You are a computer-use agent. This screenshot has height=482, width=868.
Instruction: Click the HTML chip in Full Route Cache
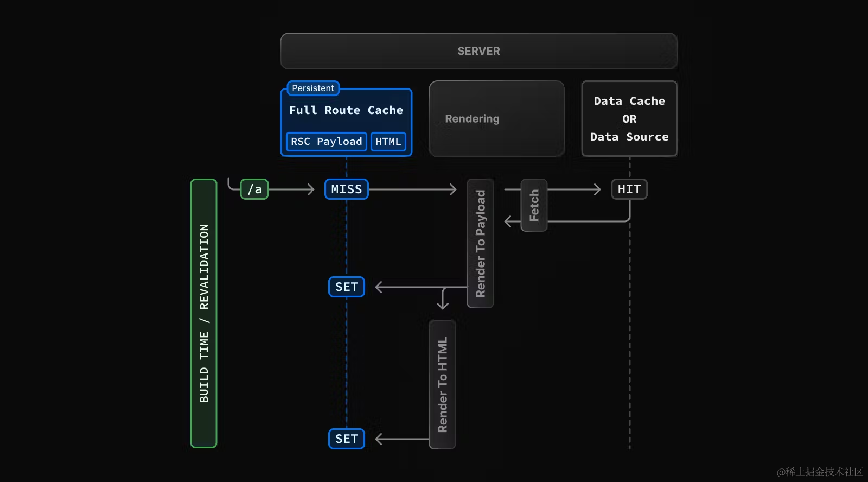[388, 142]
